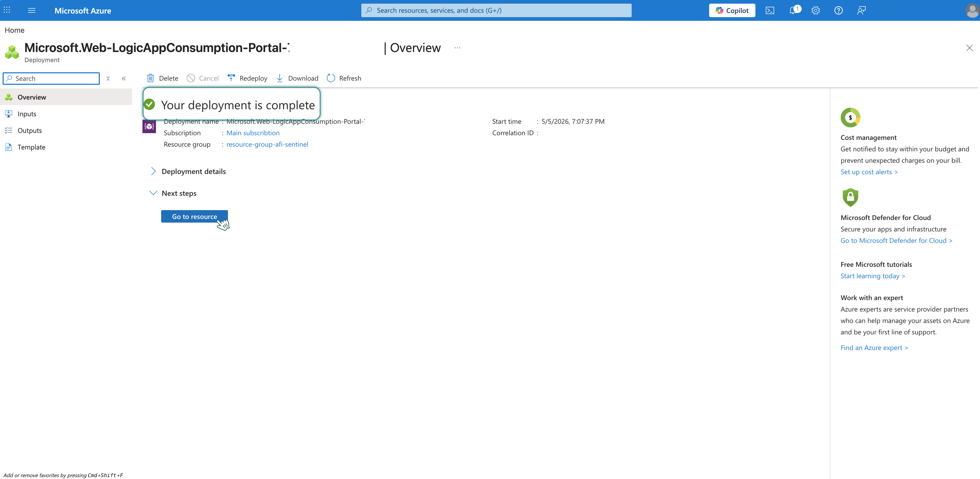Click the Start time value text
This screenshot has height=479, width=980.
pyautogui.click(x=573, y=121)
